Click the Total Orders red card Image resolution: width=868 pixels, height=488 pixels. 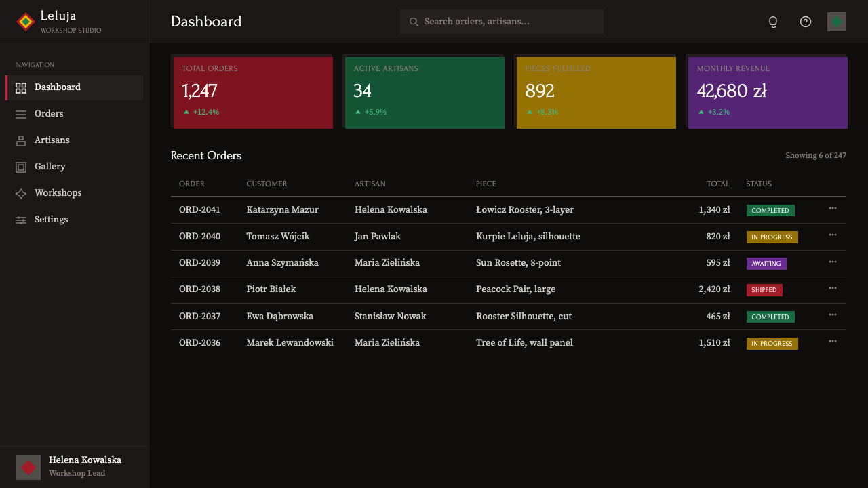point(252,92)
